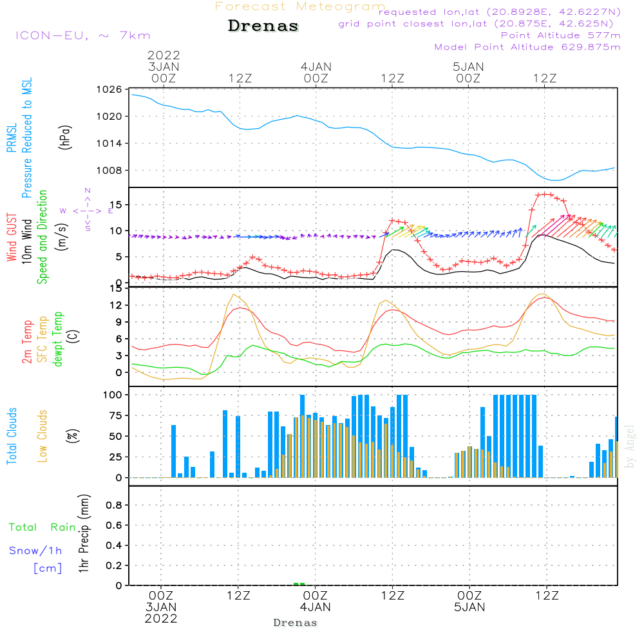Select the black "10m Wind" label

26,241
